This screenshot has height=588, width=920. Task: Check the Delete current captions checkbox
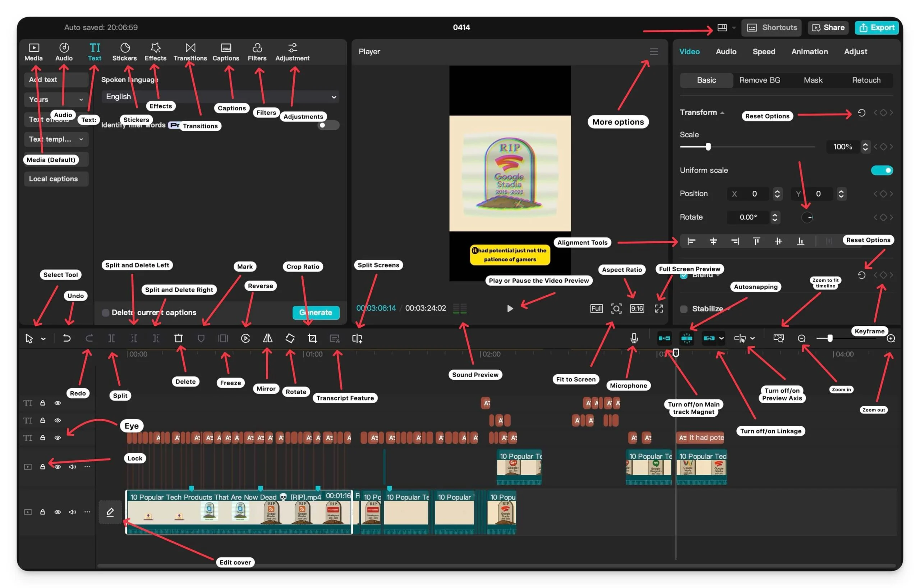coord(105,313)
